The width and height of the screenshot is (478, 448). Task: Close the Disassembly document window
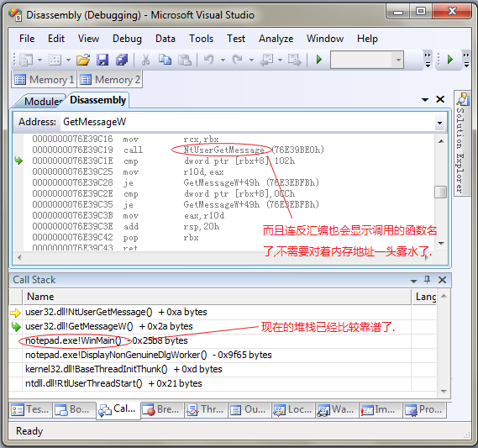pos(440,99)
